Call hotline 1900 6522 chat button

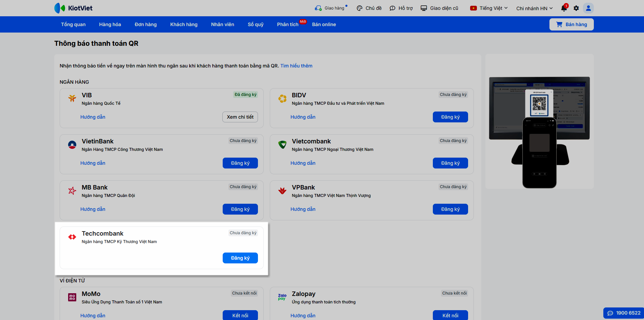[x=624, y=313]
